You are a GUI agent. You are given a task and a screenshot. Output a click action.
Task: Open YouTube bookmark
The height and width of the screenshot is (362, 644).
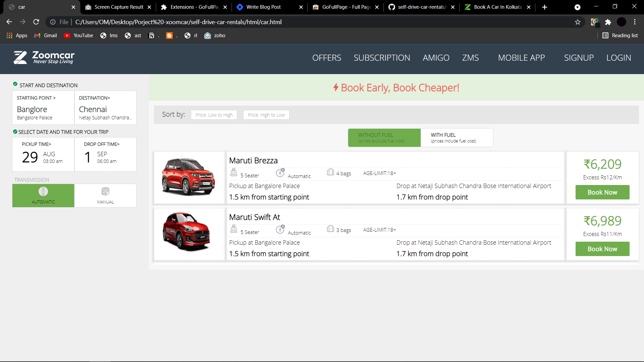[x=78, y=36]
